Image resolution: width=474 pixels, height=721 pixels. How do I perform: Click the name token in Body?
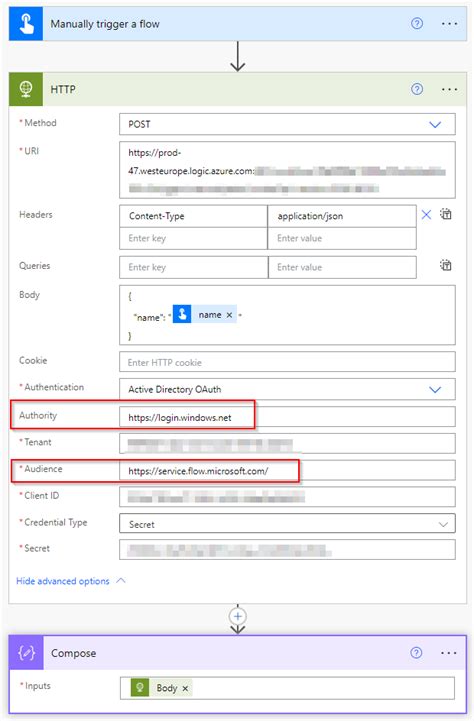point(205,315)
